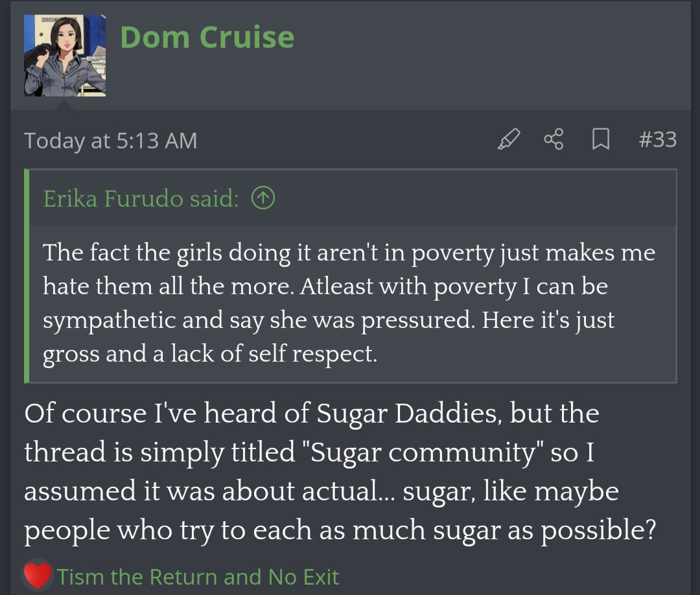The height and width of the screenshot is (595, 700).
Task: Click the red heart reaction icon
Action: [38, 576]
